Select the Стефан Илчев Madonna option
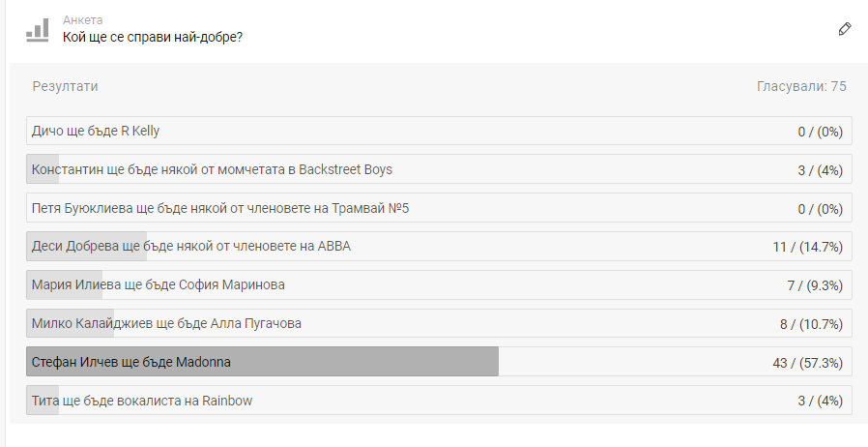Viewport: 868px width, 447px height. click(x=439, y=362)
